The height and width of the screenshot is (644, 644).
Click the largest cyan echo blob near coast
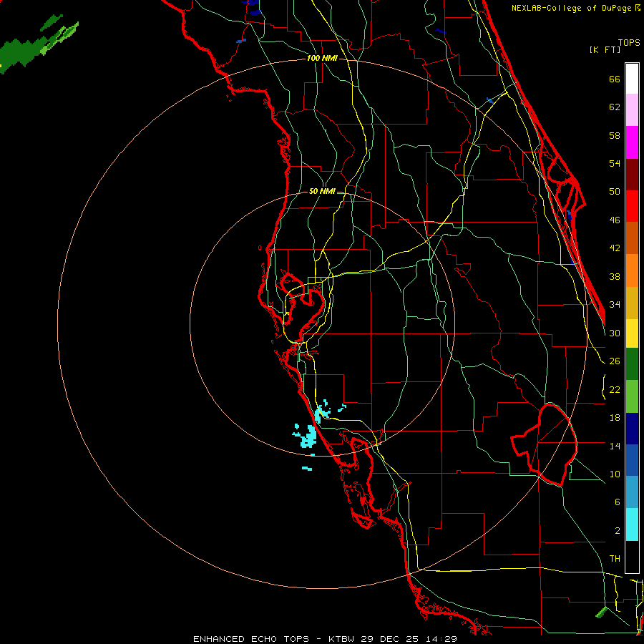[308, 437]
